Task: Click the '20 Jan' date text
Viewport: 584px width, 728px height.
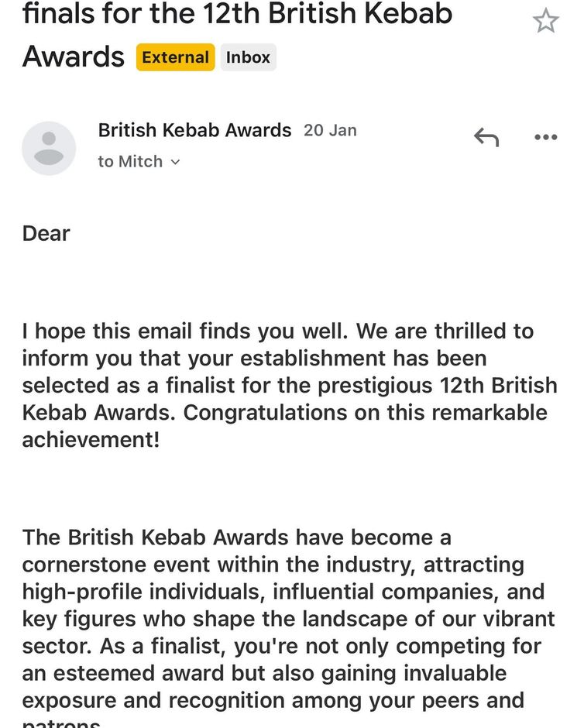Action: pyautogui.click(x=329, y=130)
